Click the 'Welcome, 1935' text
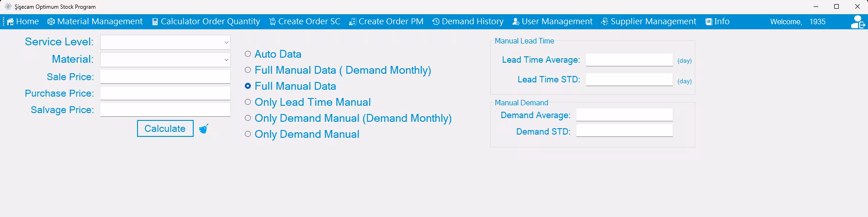This screenshot has height=217, width=868. 798,22
